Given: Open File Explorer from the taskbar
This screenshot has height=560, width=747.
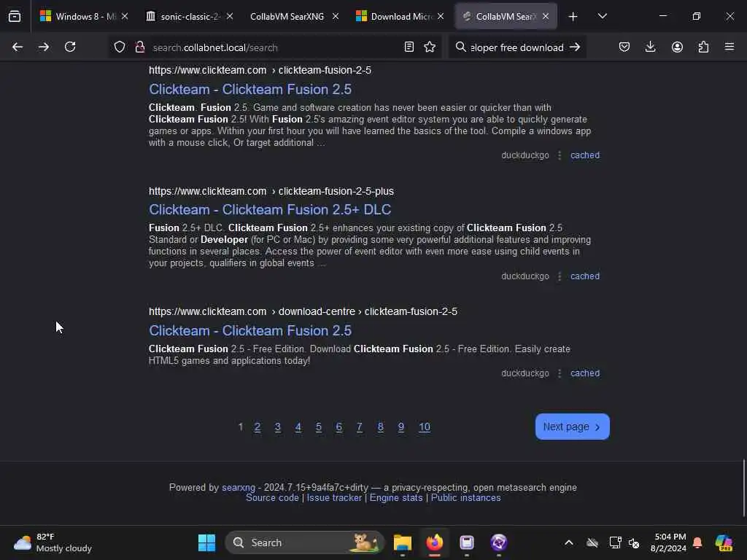Looking at the screenshot, I should (x=403, y=542).
